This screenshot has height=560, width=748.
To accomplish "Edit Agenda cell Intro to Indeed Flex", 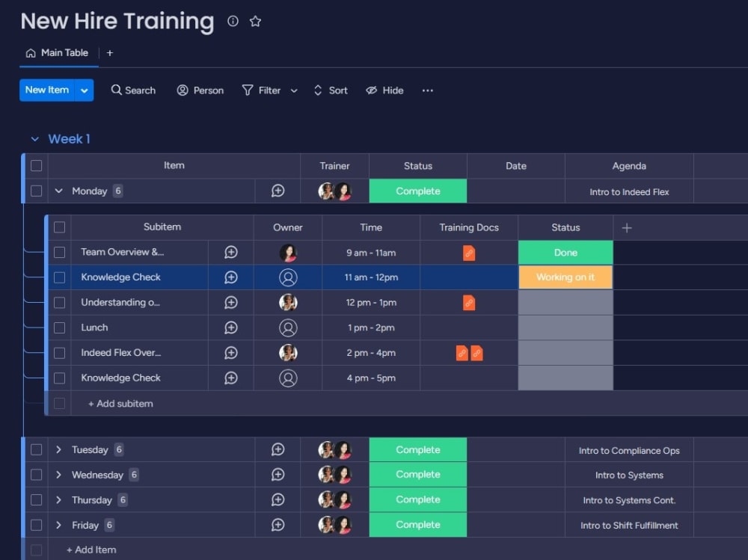I will pyautogui.click(x=629, y=191).
